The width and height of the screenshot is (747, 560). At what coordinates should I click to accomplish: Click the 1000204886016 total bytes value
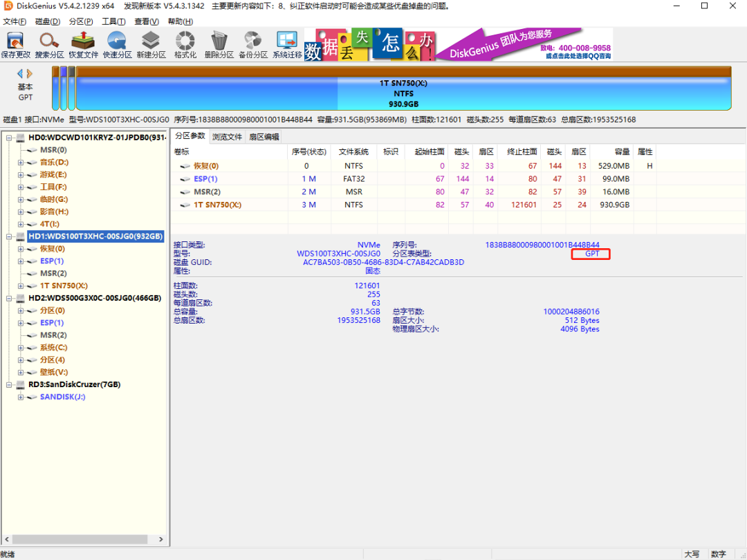click(x=571, y=312)
